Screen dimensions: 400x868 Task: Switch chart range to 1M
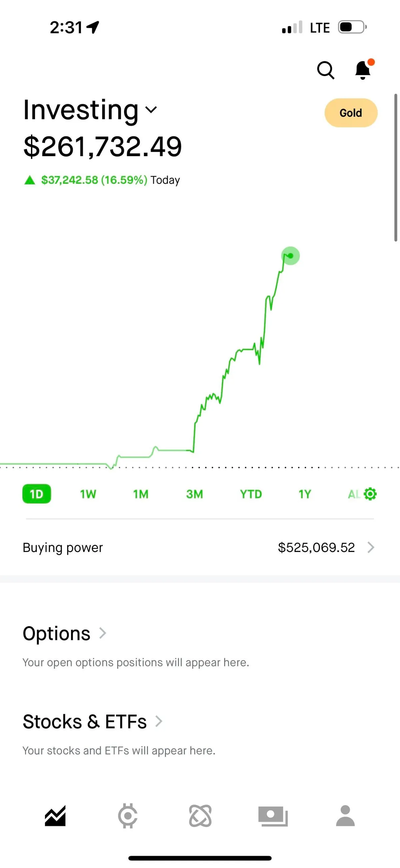coord(141,494)
